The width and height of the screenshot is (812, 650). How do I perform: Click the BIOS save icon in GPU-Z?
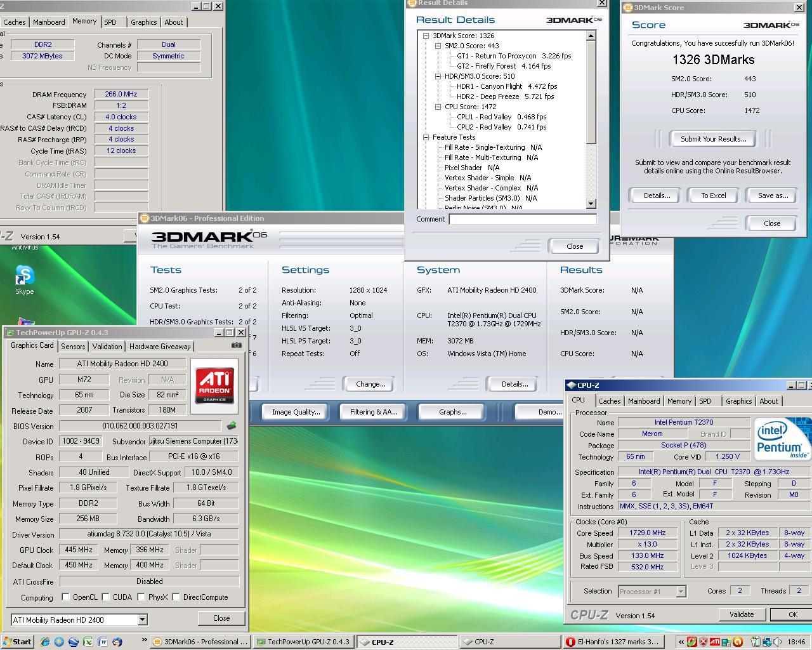click(232, 426)
